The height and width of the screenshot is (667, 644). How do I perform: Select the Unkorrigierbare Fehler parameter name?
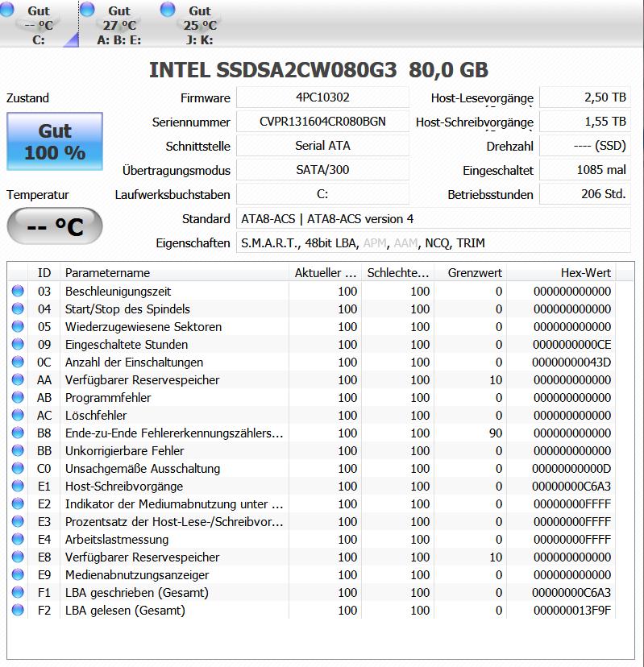coord(124,451)
